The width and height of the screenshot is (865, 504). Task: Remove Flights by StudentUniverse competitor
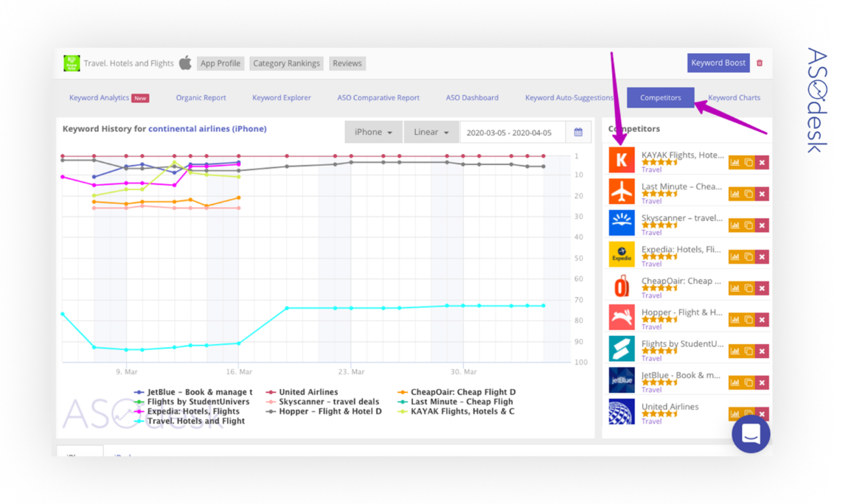point(762,351)
